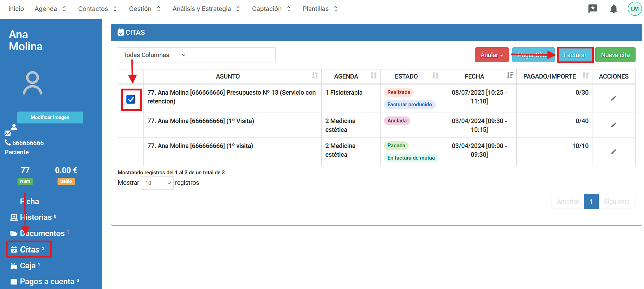Open the Anular dropdown button

pyautogui.click(x=491, y=55)
